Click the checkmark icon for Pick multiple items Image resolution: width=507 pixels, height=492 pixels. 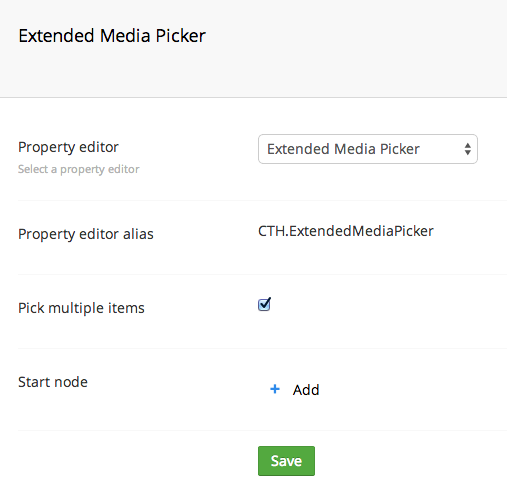point(265,303)
